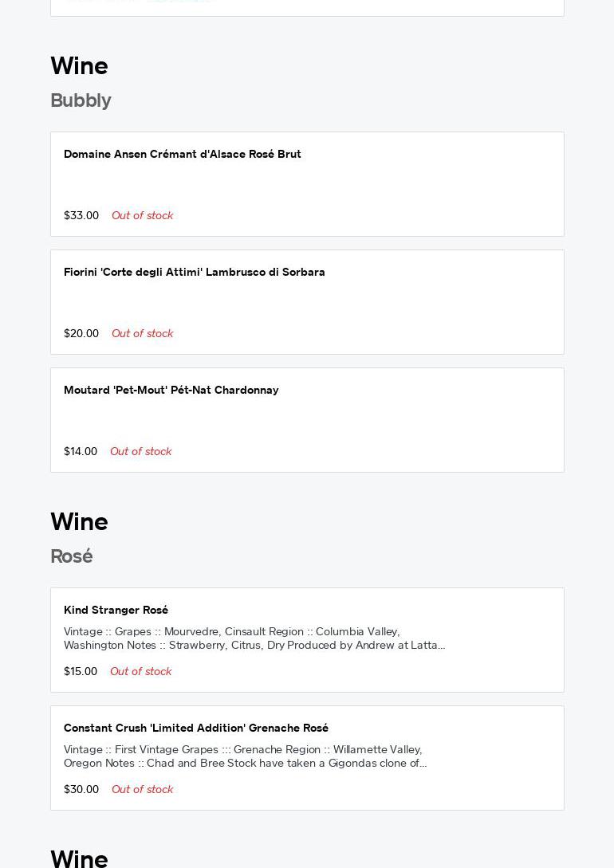
Task: Click Out of stock label beside $30.00
Action: click(143, 789)
